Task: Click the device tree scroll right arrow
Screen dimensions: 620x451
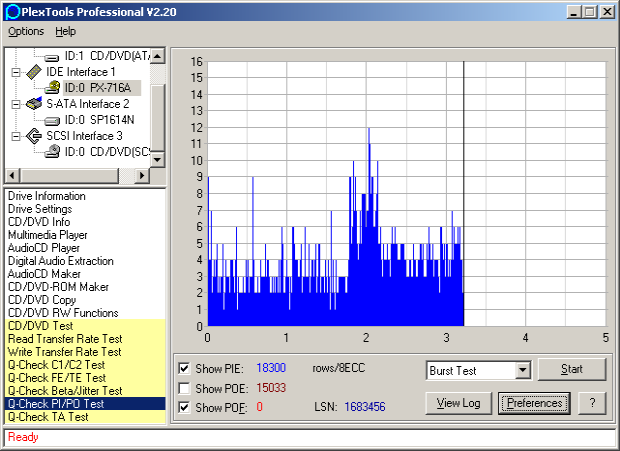Action: (142, 175)
